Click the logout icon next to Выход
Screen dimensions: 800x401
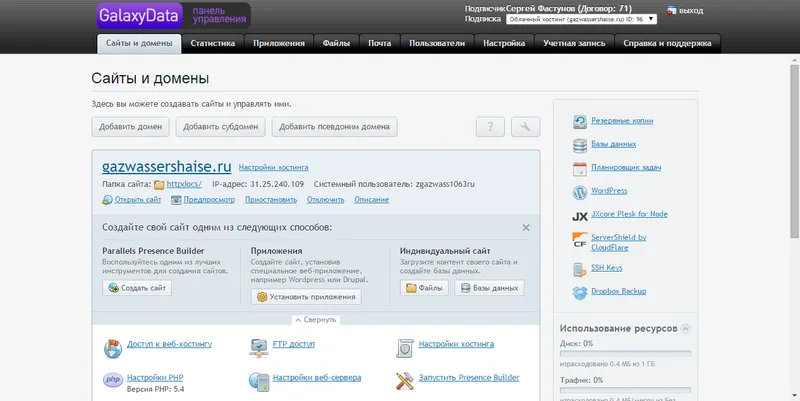tap(672, 10)
